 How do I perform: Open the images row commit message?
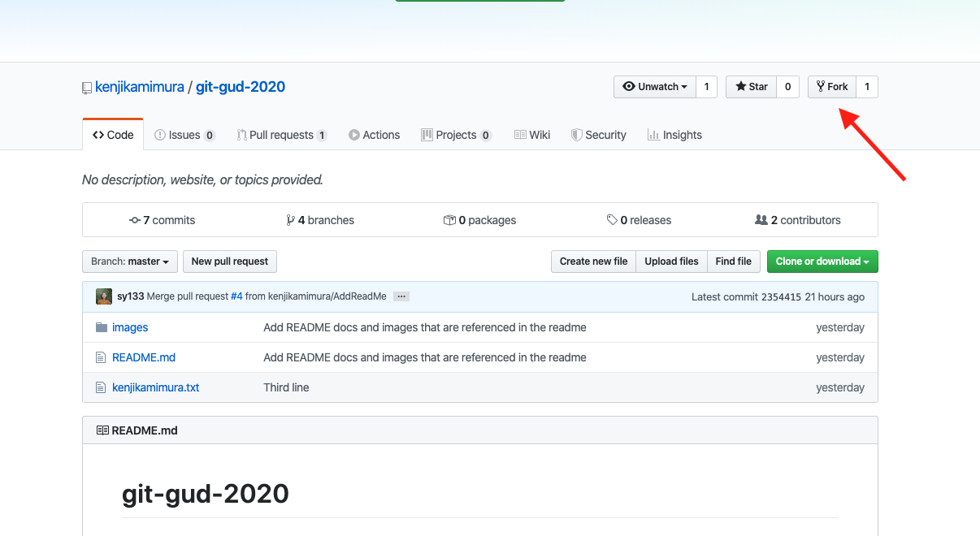click(x=425, y=327)
